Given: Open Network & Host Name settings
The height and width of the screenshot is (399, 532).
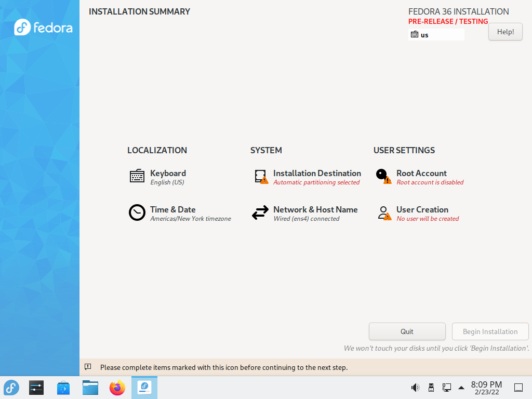Looking at the screenshot, I should tap(304, 214).
